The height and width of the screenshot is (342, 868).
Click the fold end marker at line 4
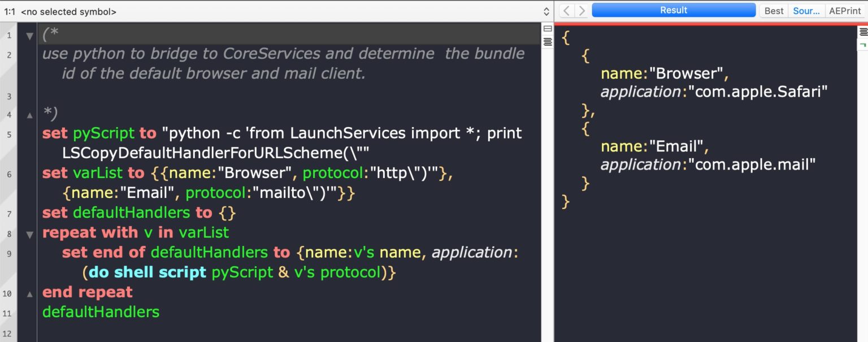[29, 115]
